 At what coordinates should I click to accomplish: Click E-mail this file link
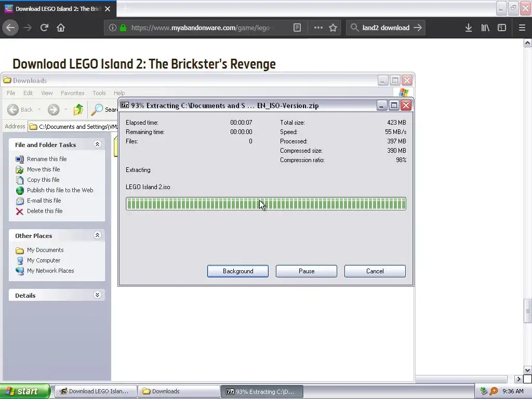point(44,201)
